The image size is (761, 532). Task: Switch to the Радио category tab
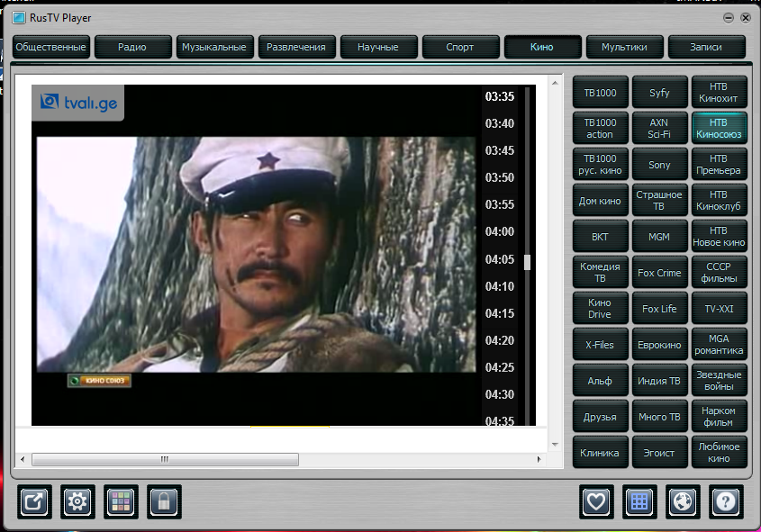[132, 47]
